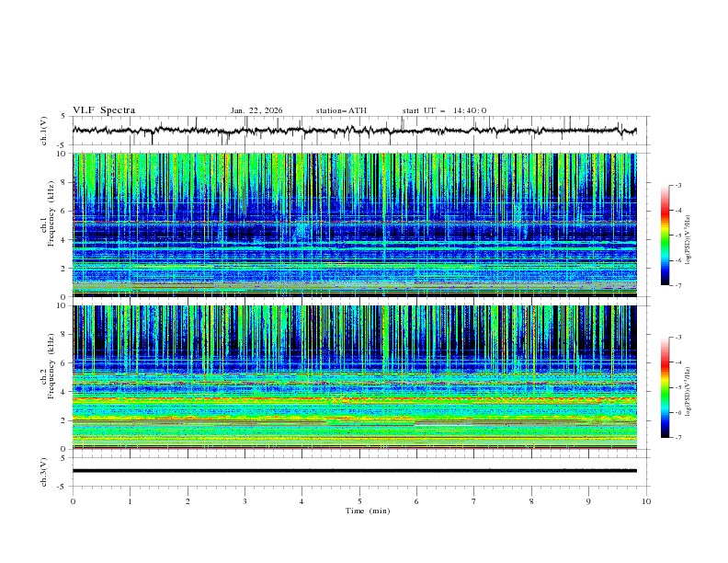The height and width of the screenshot is (563, 728).
Task: Click the "5" volt tick on ch.1(V) axis
Action: [x=63, y=117]
